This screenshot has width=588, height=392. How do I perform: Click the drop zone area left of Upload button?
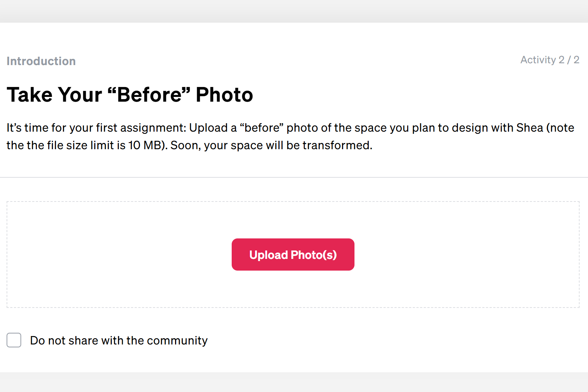coord(119,255)
